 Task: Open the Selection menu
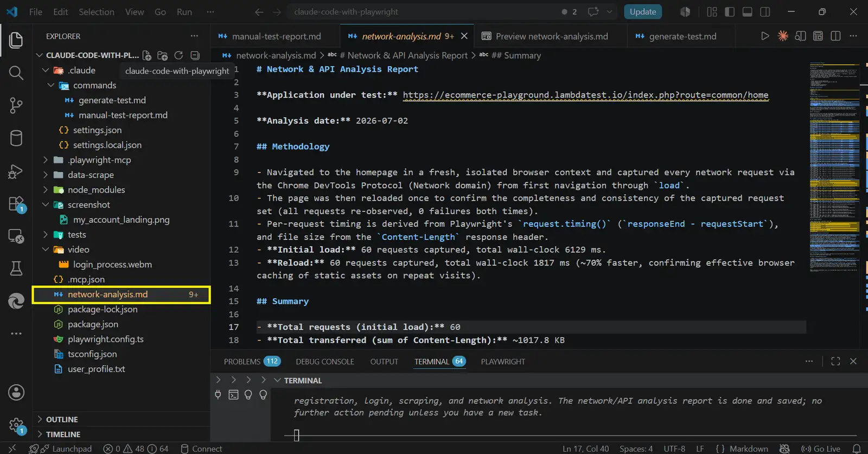click(x=97, y=12)
